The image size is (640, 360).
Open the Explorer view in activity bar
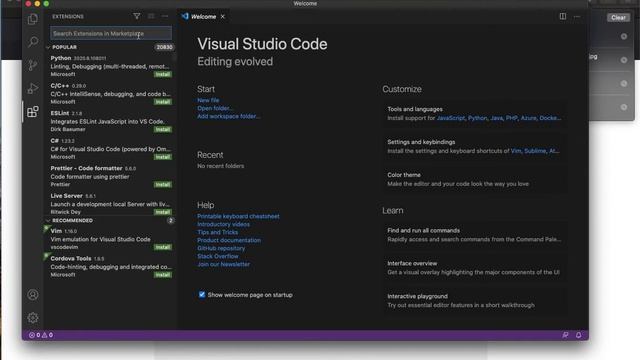click(33, 19)
